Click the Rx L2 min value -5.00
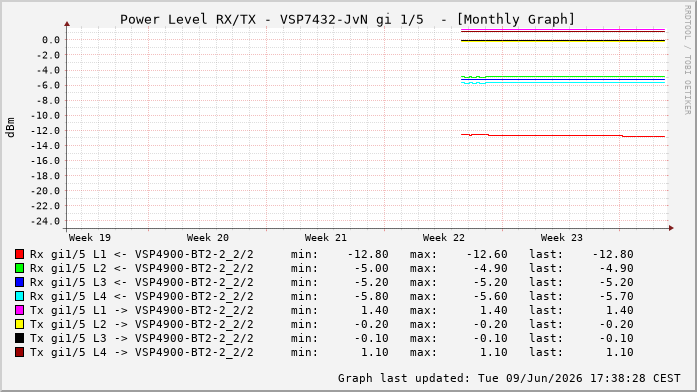 372,268
